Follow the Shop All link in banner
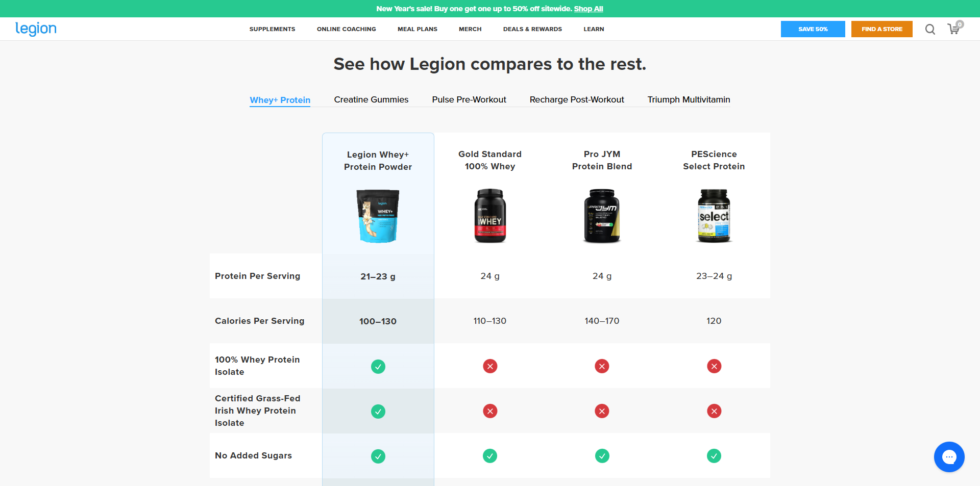This screenshot has width=980, height=486. pyautogui.click(x=588, y=9)
